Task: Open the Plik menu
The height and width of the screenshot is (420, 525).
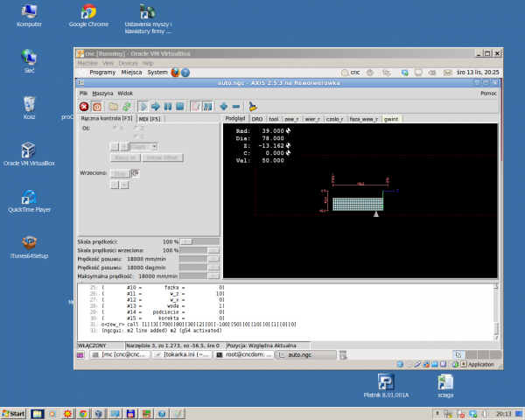Action: tap(83, 94)
